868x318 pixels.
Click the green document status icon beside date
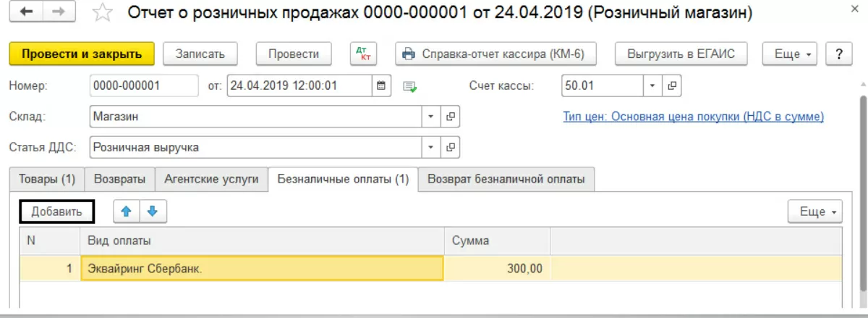coord(411,86)
